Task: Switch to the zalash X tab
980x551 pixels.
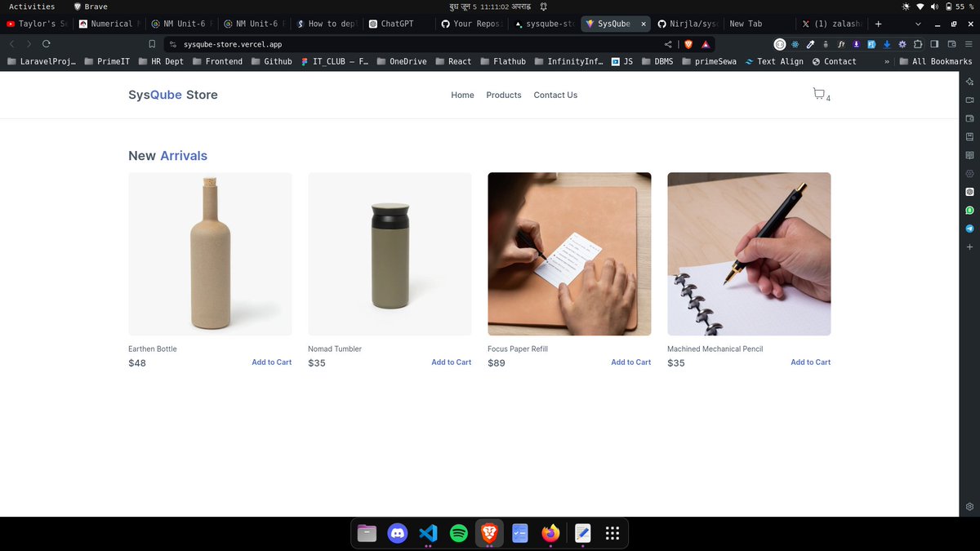Action: [831, 24]
